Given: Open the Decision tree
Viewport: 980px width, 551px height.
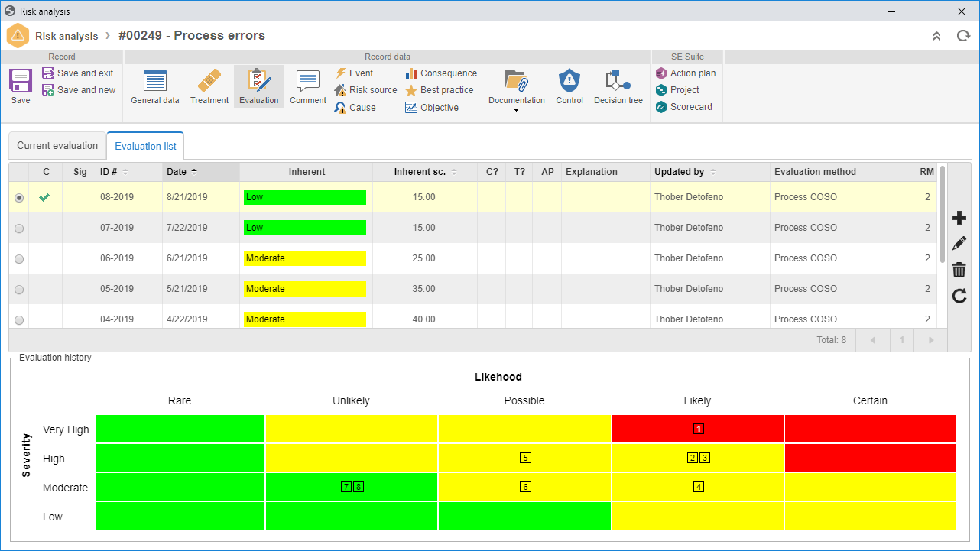Looking at the screenshot, I should click(x=618, y=87).
